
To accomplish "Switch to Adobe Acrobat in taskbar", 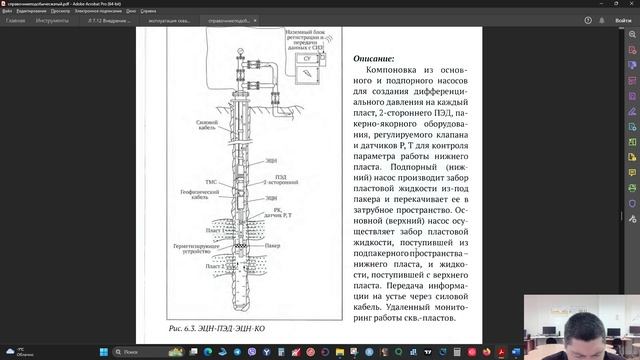I will pyautogui.click(x=501, y=352).
